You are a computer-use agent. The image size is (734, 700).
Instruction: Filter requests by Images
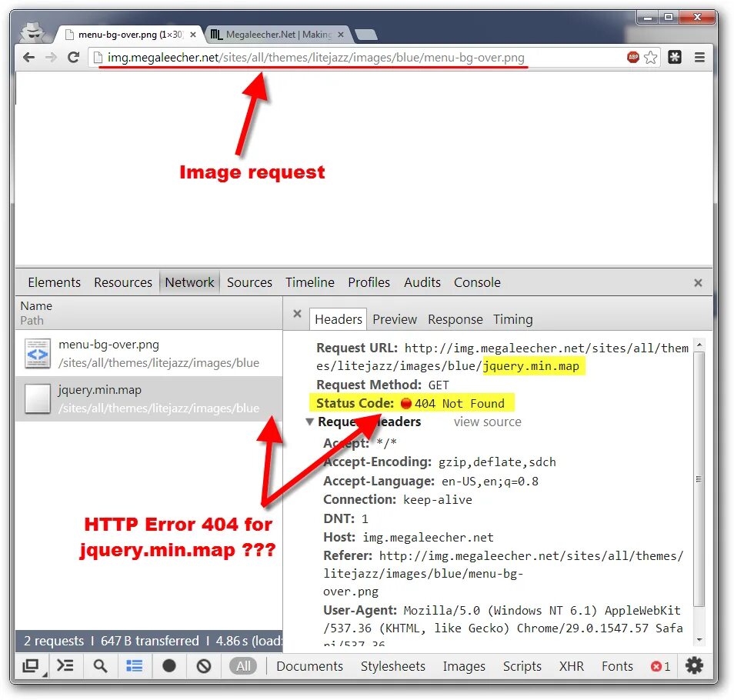464,666
